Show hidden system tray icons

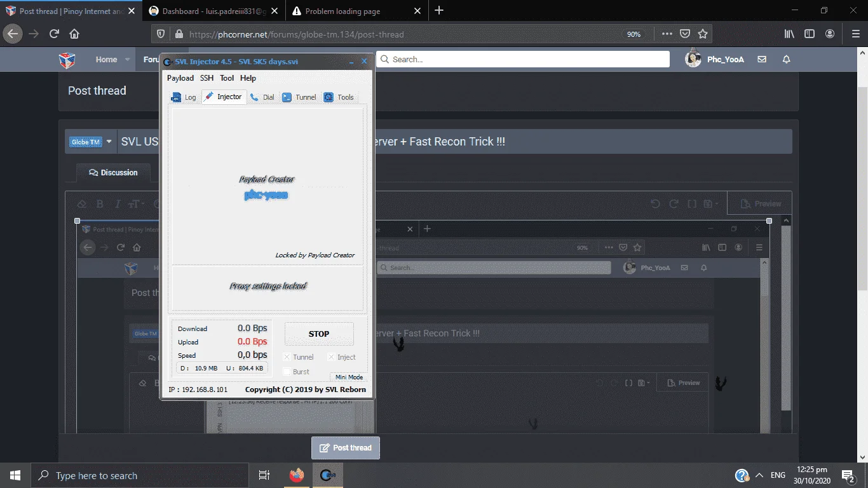pyautogui.click(x=759, y=475)
